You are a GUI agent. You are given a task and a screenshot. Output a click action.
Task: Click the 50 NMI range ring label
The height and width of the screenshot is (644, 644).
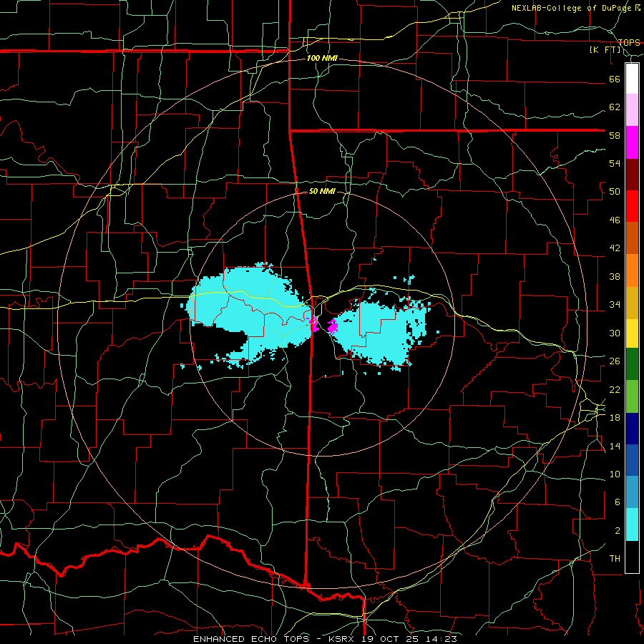coord(322,191)
